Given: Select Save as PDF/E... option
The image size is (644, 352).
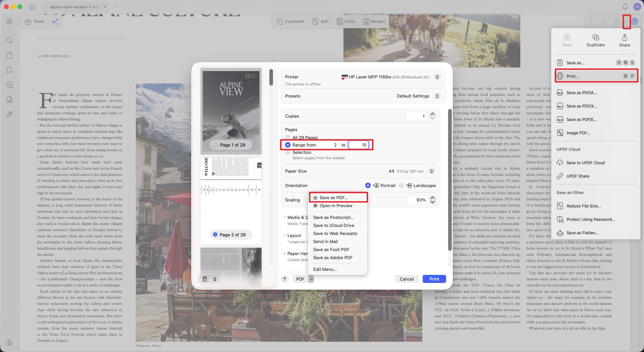Looking at the screenshot, I should tap(596, 120).
